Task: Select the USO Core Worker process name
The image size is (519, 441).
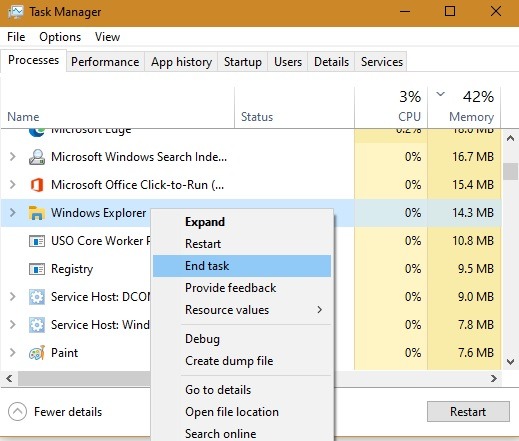Action: [101, 241]
